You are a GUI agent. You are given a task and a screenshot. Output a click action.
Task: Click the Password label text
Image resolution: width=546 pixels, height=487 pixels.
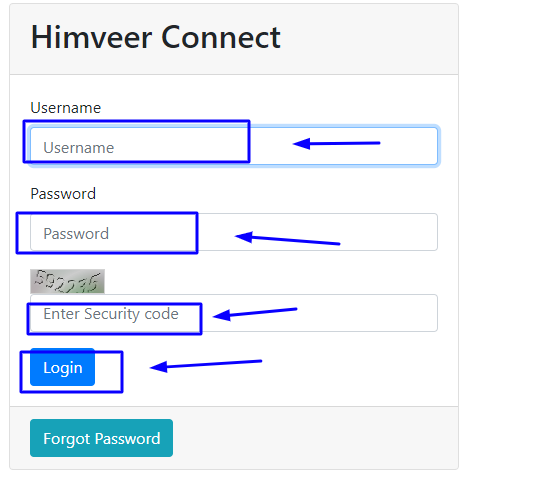pos(63,194)
